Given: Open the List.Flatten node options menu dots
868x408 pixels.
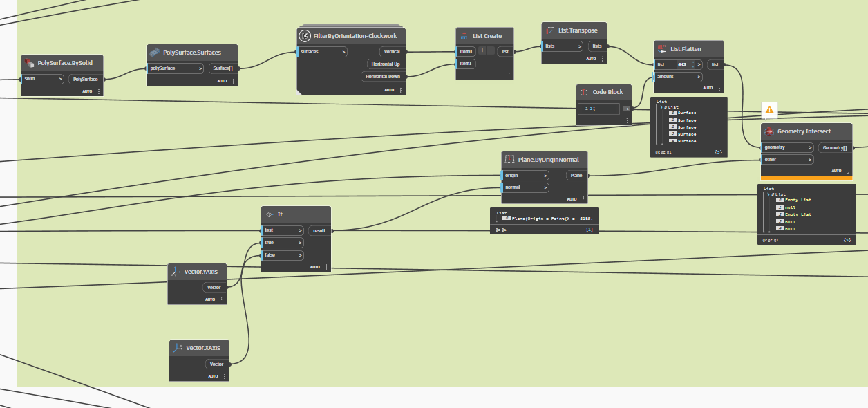Looking at the screenshot, I should tap(719, 88).
